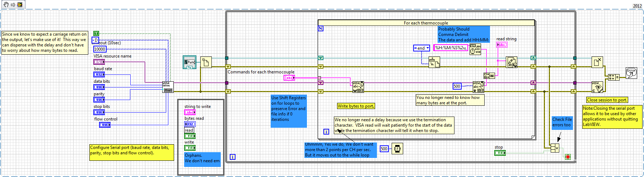
Task: Click the while loop red stop terminal
Action: [x=568, y=157]
